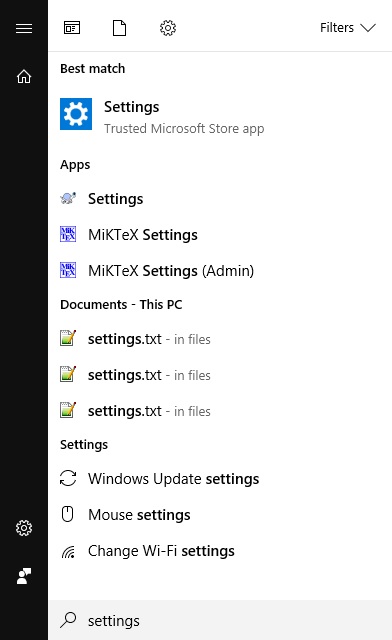The height and width of the screenshot is (640, 392).
Task: Click the search box containing settings
Action: [220, 620]
